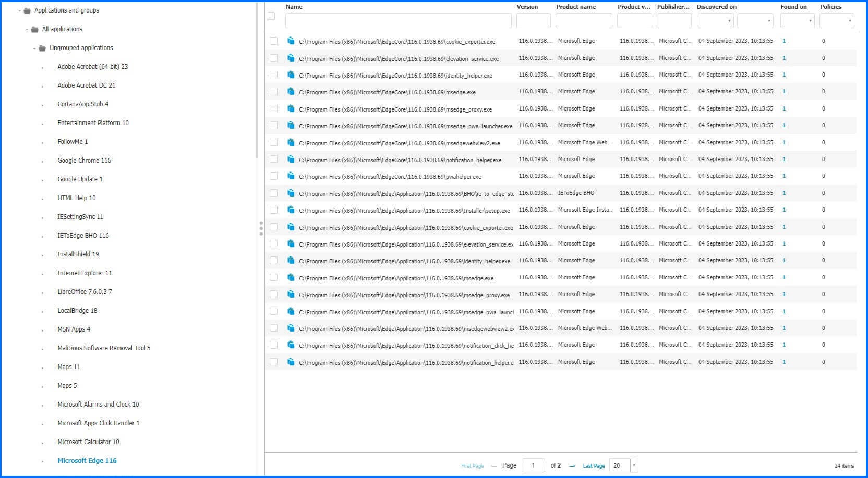868x478 pixels.
Task: Click the file icon for pwahelper.exe
Action: click(291, 176)
